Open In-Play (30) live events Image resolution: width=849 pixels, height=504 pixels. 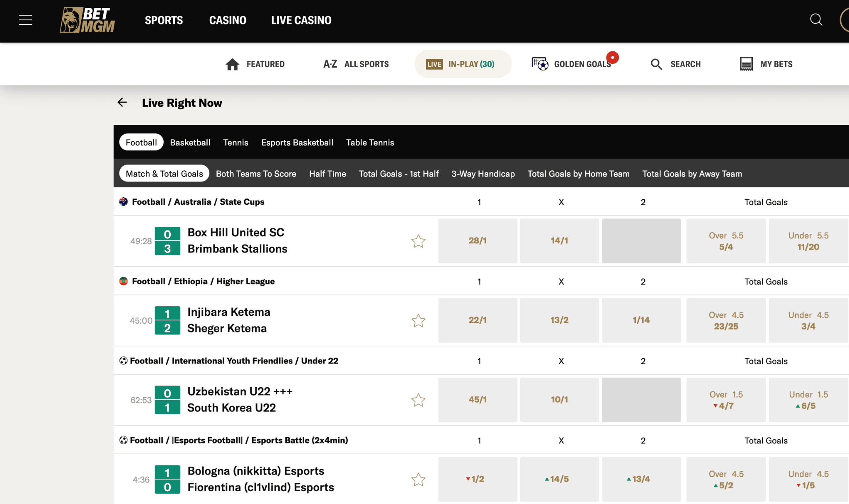463,64
